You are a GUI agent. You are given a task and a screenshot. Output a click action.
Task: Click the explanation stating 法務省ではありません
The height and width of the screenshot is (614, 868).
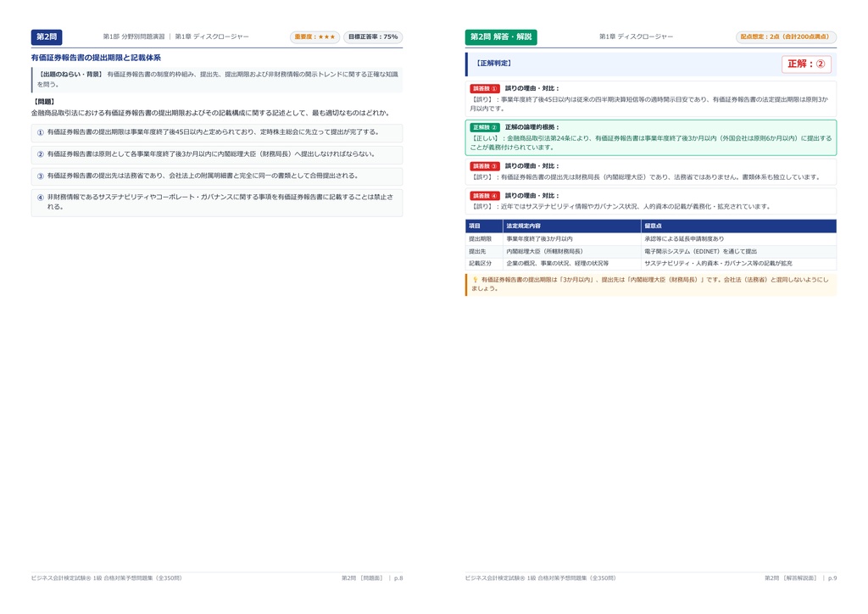(646, 177)
